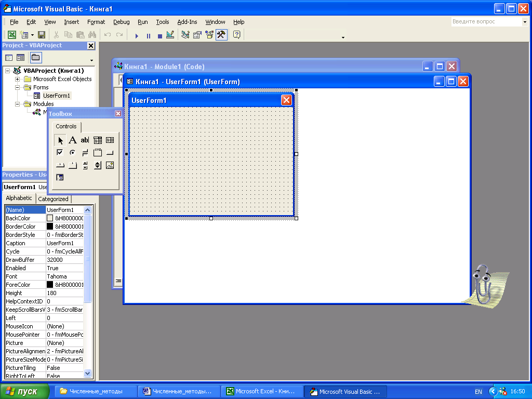The width and height of the screenshot is (532, 399).
Task: Switch to the Categorized properties tab
Action: click(x=53, y=199)
